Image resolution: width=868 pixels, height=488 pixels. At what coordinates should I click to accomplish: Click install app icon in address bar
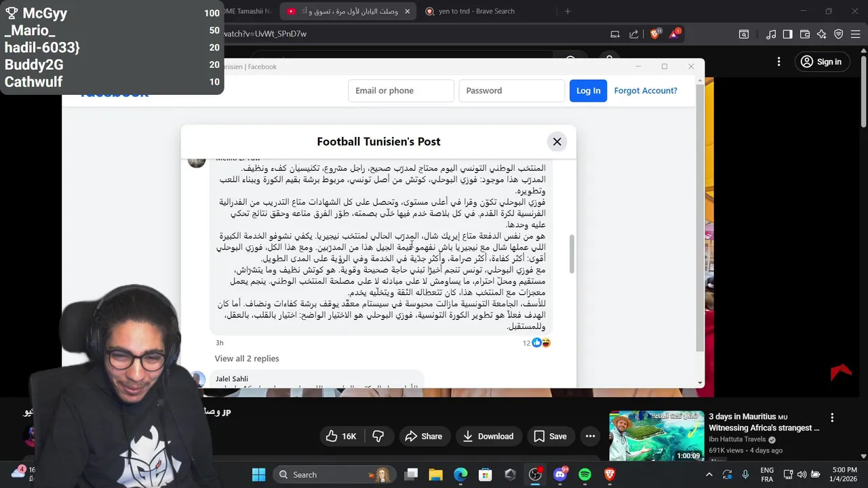tap(615, 34)
